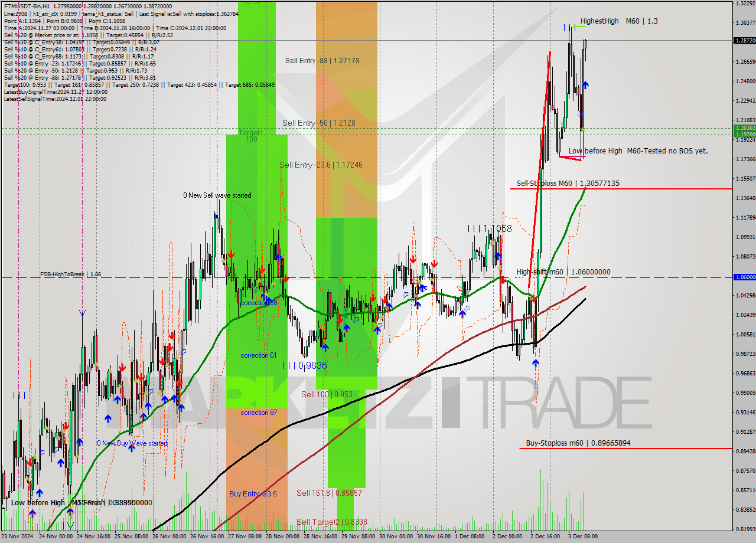Viewport: 756px width, 543px height.
Task: Select the High-shift m60 | 1.06000000 label
Action: [x=563, y=272]
